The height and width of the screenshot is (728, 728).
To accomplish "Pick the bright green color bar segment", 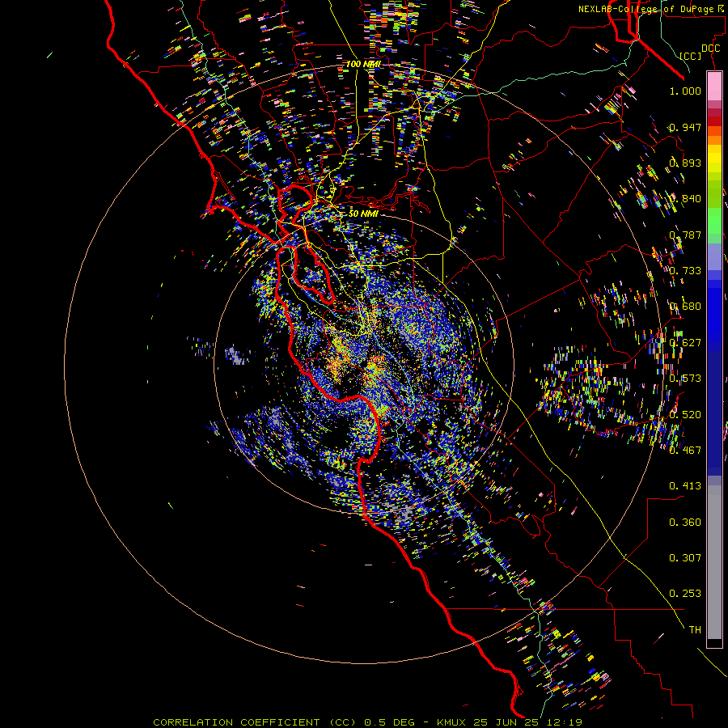I will pyautogui.click(x=714, y=221).
